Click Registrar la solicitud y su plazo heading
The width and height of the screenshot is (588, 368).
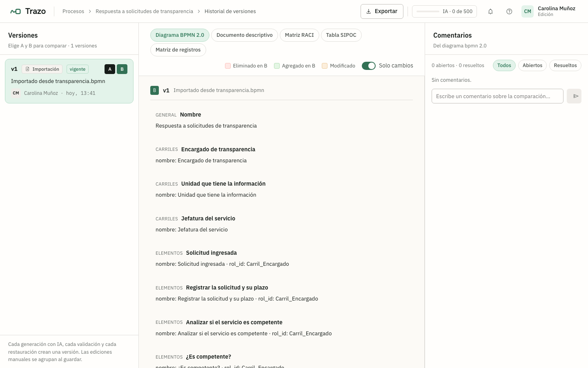[227, 287]
